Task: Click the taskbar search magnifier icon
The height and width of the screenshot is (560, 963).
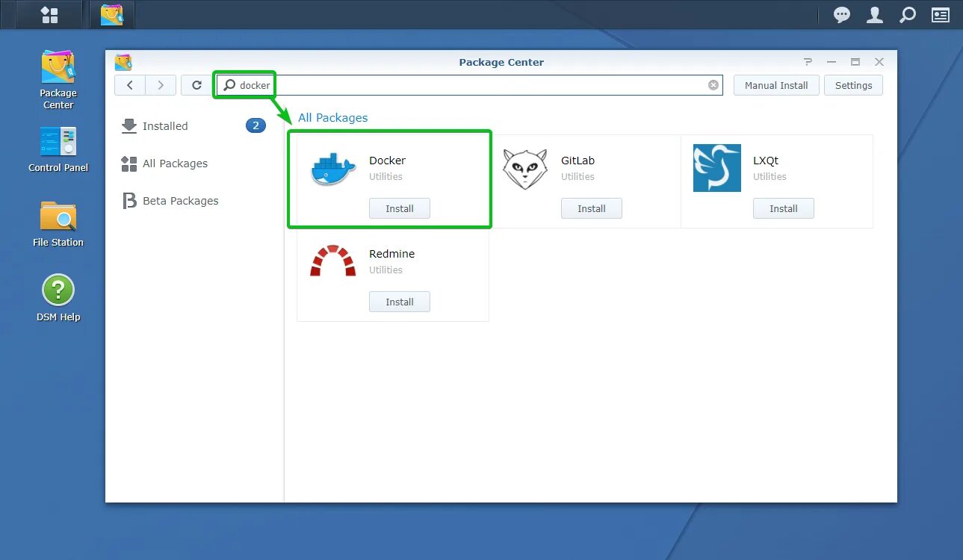Action: click(x=908, y=15)
